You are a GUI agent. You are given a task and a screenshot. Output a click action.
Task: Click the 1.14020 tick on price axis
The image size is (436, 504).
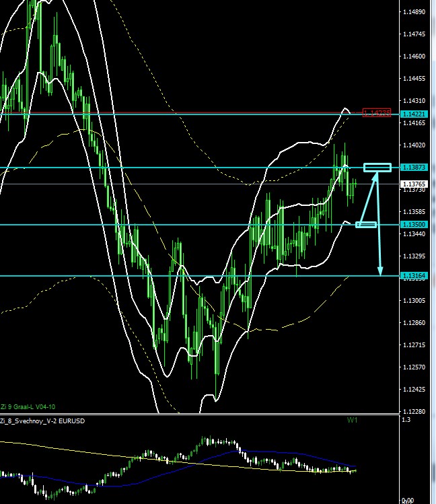(x=414, y=145)
